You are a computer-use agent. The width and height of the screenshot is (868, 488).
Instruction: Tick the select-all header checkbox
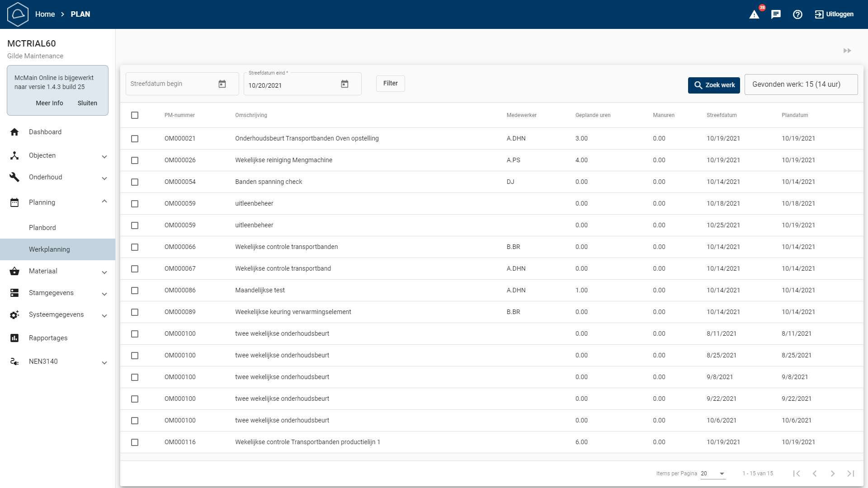(135, 115)
